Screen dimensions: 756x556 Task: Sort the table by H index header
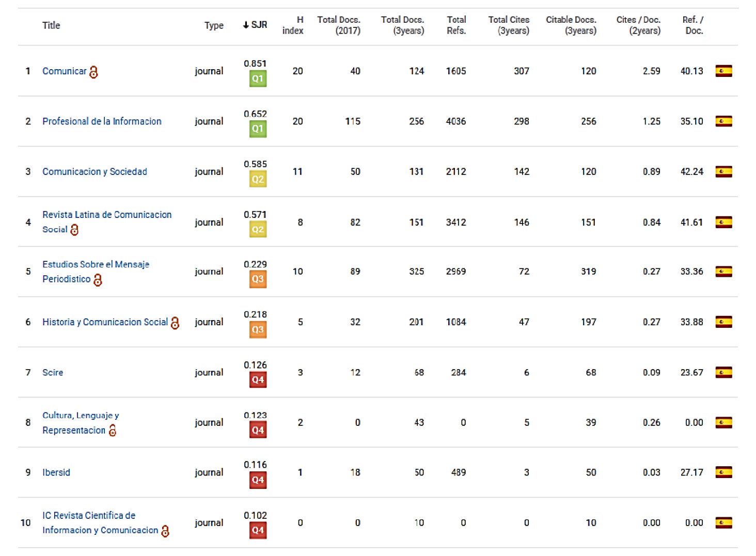[293, 25]
